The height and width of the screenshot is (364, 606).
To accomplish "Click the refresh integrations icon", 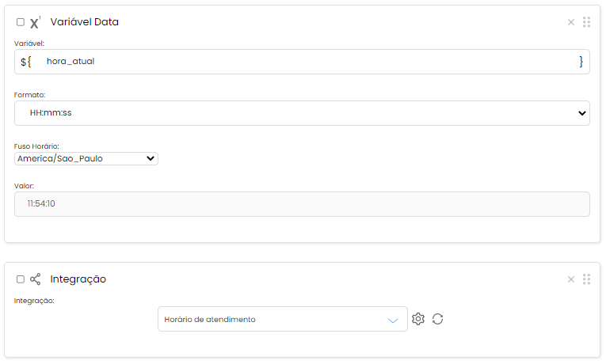I will click(x=438, y=319).
